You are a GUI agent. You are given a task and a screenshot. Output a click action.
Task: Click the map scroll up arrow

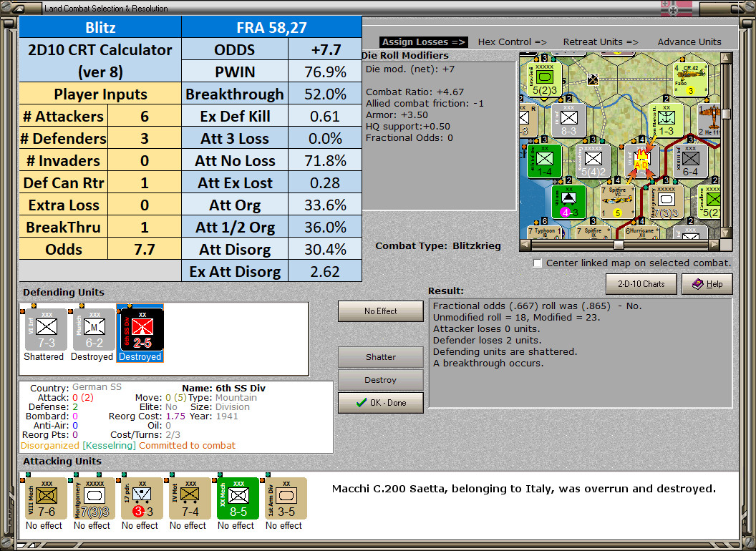click(726, 58)
